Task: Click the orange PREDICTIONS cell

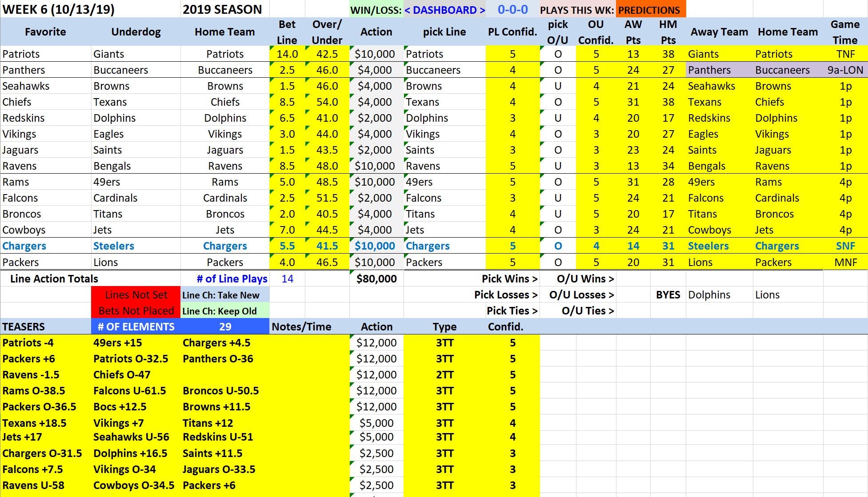Action: [x=651, y=10]
